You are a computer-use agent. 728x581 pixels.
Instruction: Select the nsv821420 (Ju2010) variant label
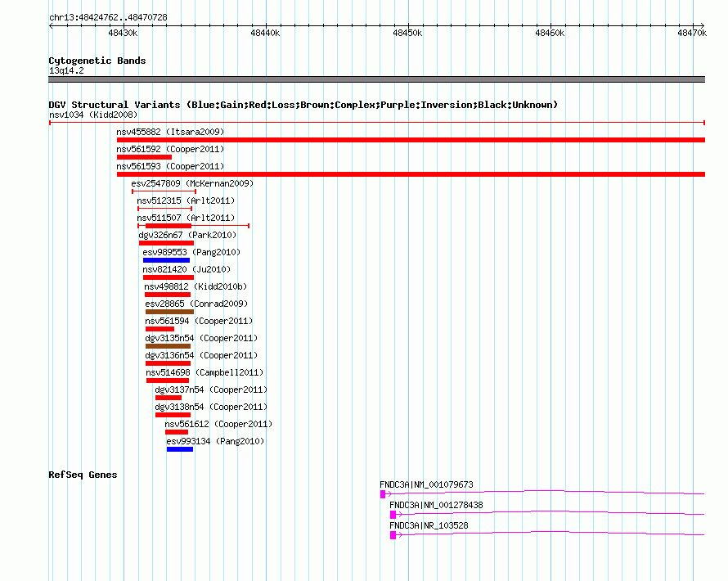pos(186,269)
